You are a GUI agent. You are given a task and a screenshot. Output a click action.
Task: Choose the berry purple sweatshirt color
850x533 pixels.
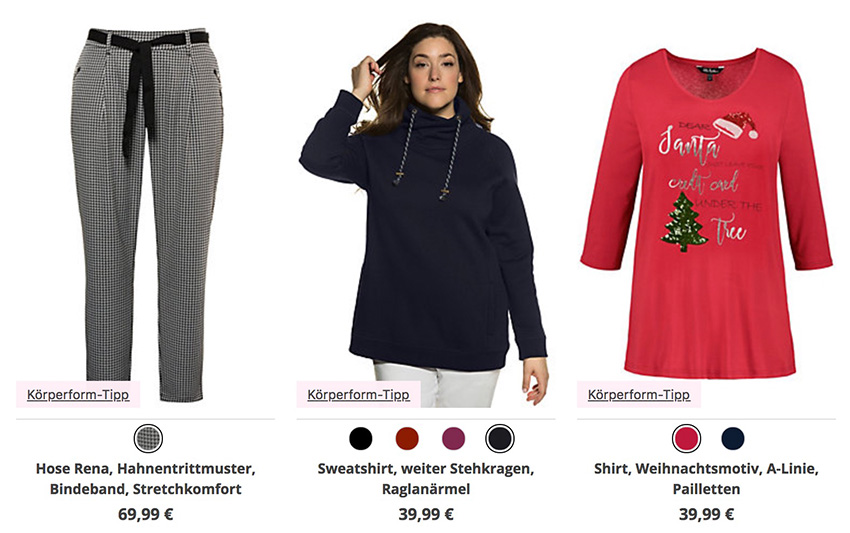tap(453, 438)
